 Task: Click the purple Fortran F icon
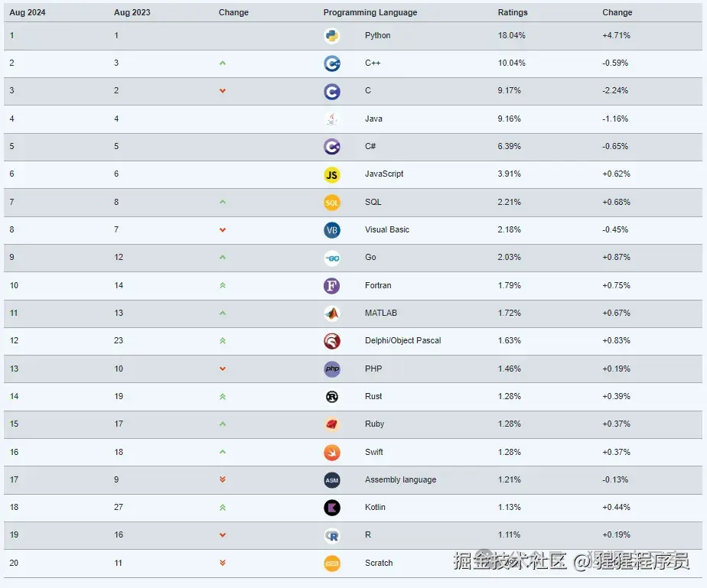(x=332, y=286)
